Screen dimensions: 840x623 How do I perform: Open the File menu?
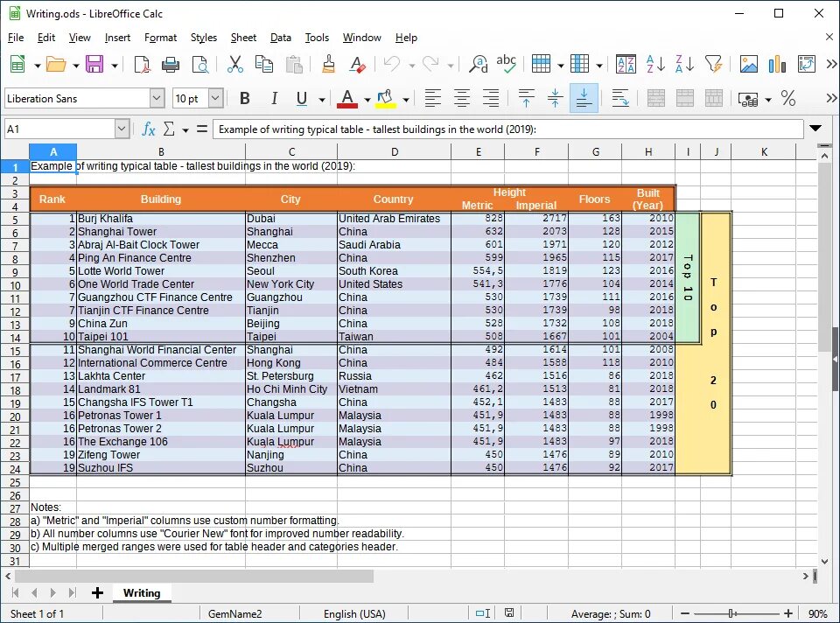click(x=16, y=38)
